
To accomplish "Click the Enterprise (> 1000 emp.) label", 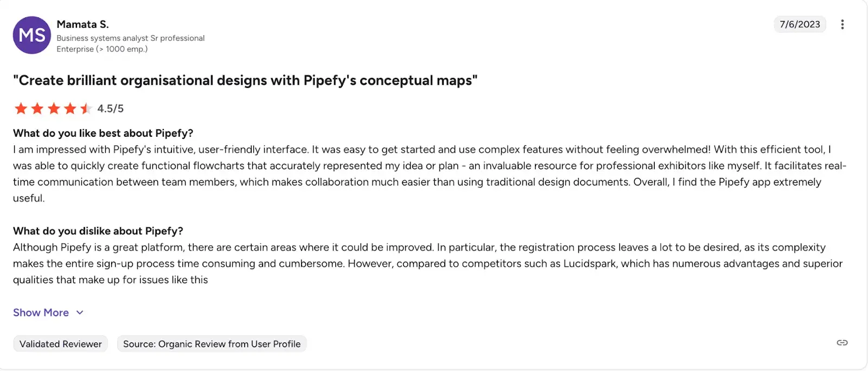I will tap(101, 49).
